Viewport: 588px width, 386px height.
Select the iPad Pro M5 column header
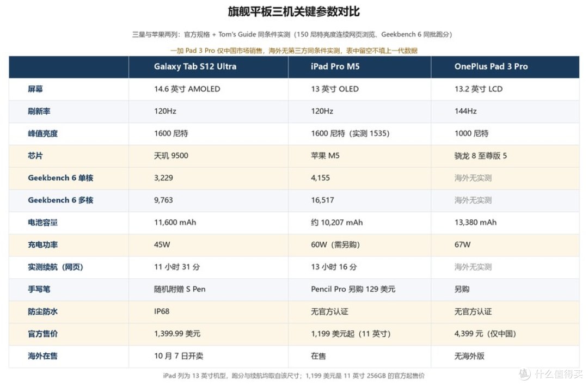coord(335,66)
